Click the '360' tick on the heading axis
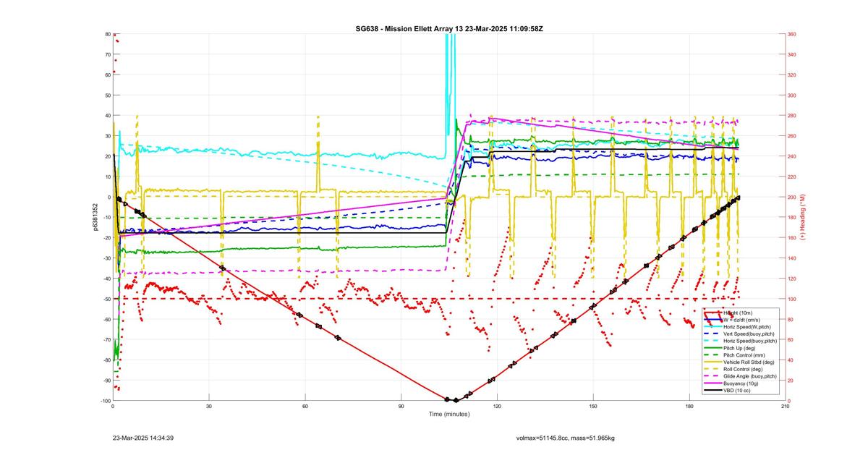The image size is (868, 450). point(792,34)
